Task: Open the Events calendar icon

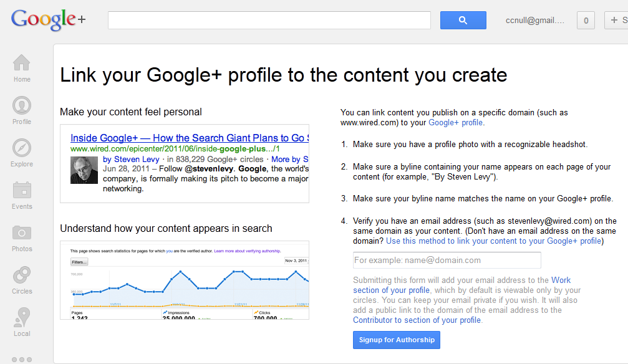Action: click(22, 195)
